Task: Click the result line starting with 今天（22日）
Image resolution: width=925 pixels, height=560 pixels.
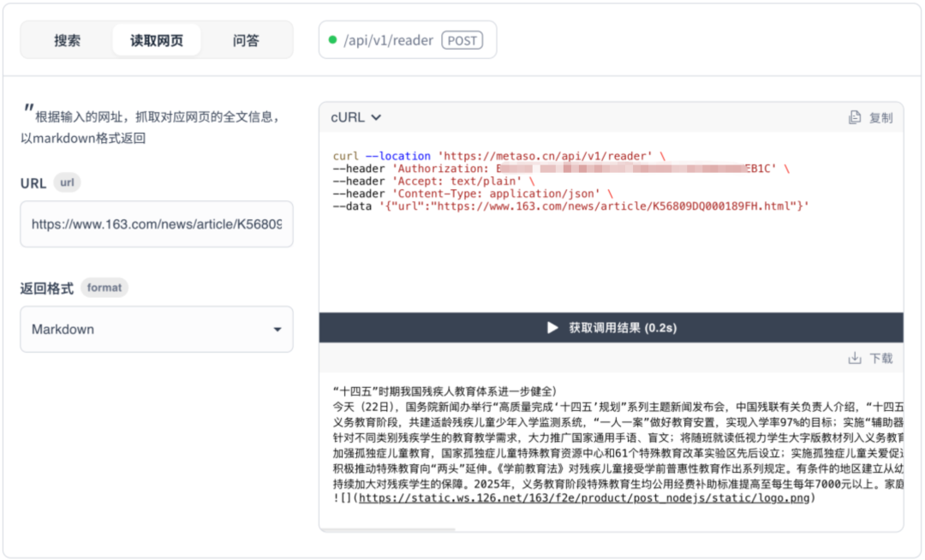Action: click(618, 407)
